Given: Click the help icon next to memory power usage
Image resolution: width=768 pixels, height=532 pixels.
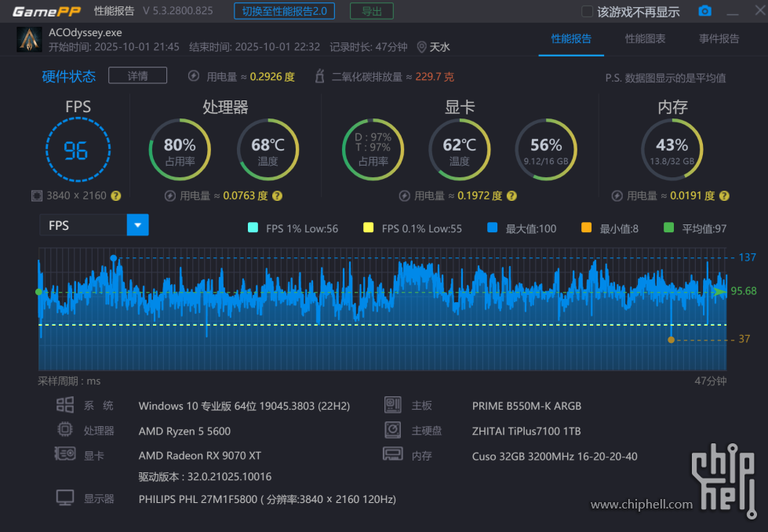Looking at the screenshot, I should 724,195.
